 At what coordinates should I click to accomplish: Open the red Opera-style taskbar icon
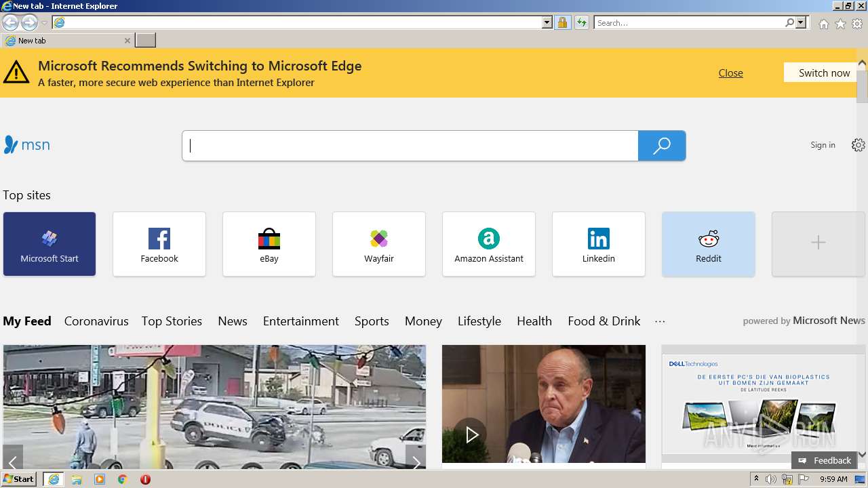tap(145, 479)
